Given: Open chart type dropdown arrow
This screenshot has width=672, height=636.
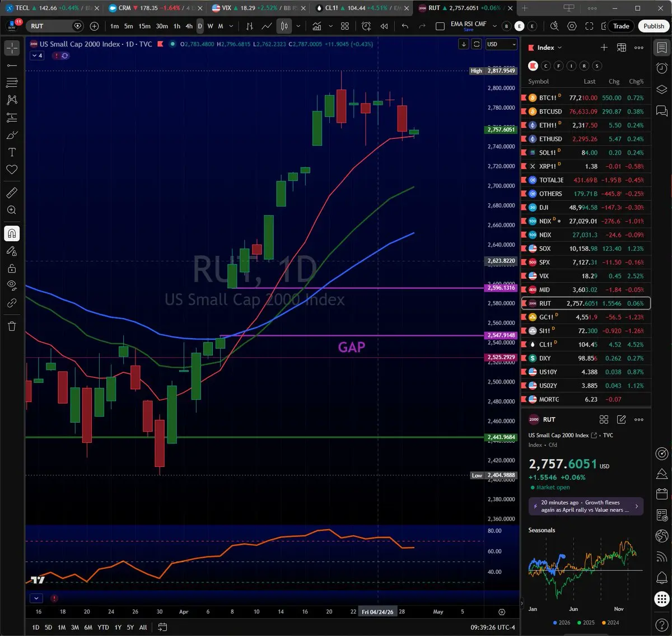Looking at the screenshot, I should coord(298,26).
